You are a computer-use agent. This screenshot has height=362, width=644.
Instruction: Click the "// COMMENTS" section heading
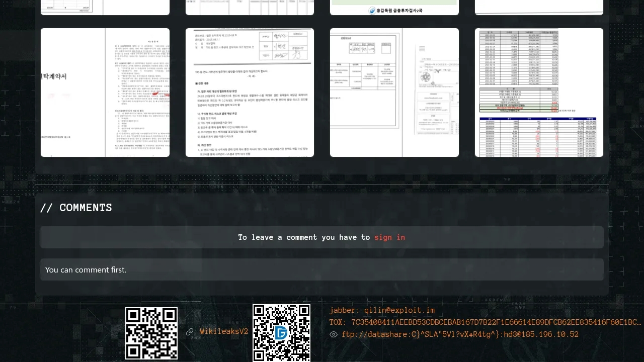(76, 208)
